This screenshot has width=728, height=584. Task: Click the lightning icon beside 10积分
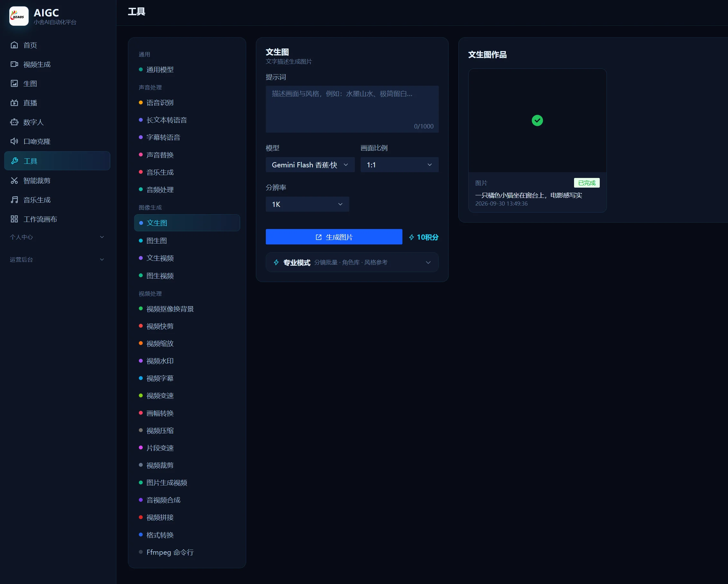(x=411, y=237)
